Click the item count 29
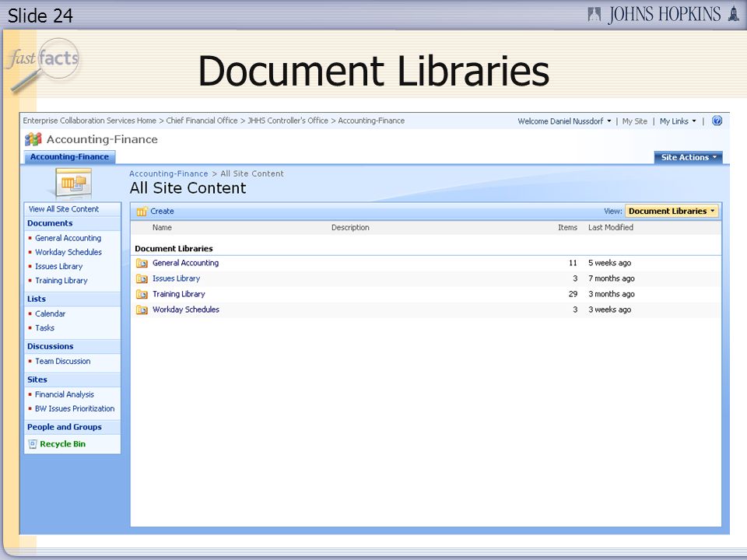The image size is (747, 560). [x=573, y=294]
